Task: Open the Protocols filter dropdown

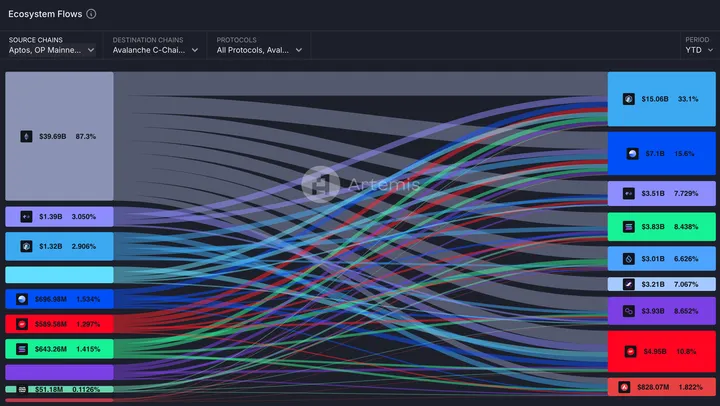Action: [262, 49]
